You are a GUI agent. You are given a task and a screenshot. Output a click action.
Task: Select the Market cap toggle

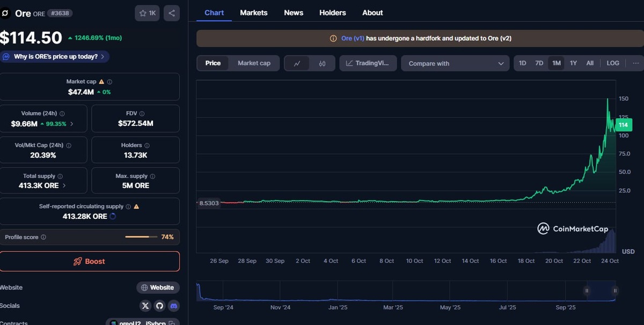tap(254, 63)
